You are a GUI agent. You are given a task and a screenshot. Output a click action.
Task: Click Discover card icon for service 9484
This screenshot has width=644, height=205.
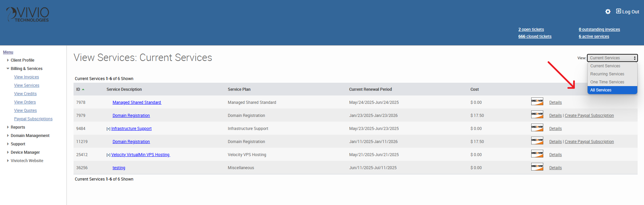tap(537, 128)
